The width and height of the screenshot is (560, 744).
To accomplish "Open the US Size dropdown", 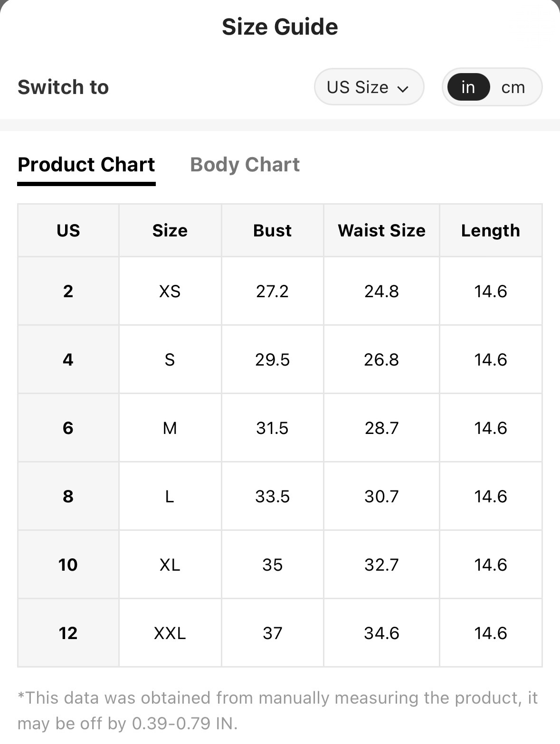I will (369, 87).
